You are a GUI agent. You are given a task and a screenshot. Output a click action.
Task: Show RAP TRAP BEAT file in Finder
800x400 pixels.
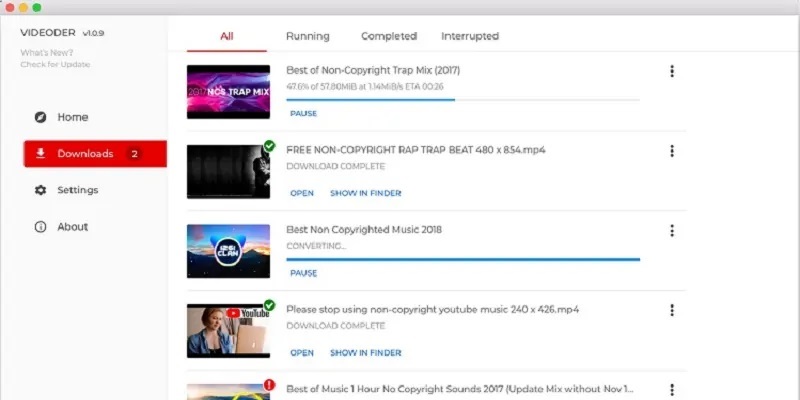(366, 193)
